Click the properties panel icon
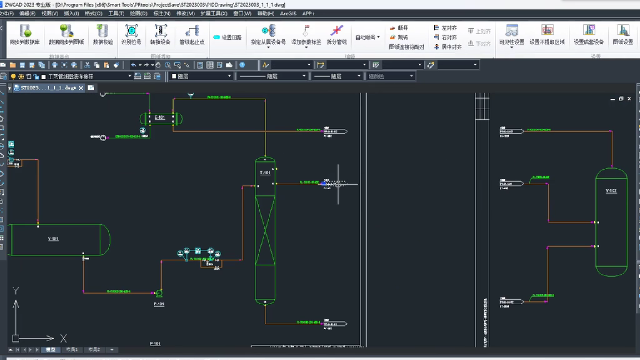640x360 pixels. click(x=200, y=65)
